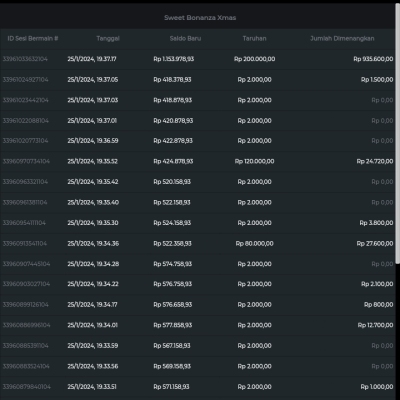Image resolution: width=400 pixels, height=400 pixels.
Task: Click balance Rp 420.878,93
Action: [x=173, y=121]
